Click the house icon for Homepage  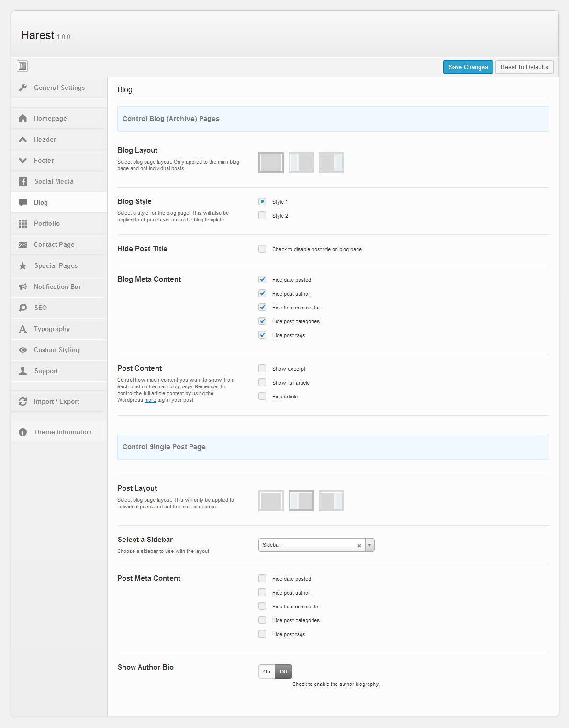(x=22, y=118)
